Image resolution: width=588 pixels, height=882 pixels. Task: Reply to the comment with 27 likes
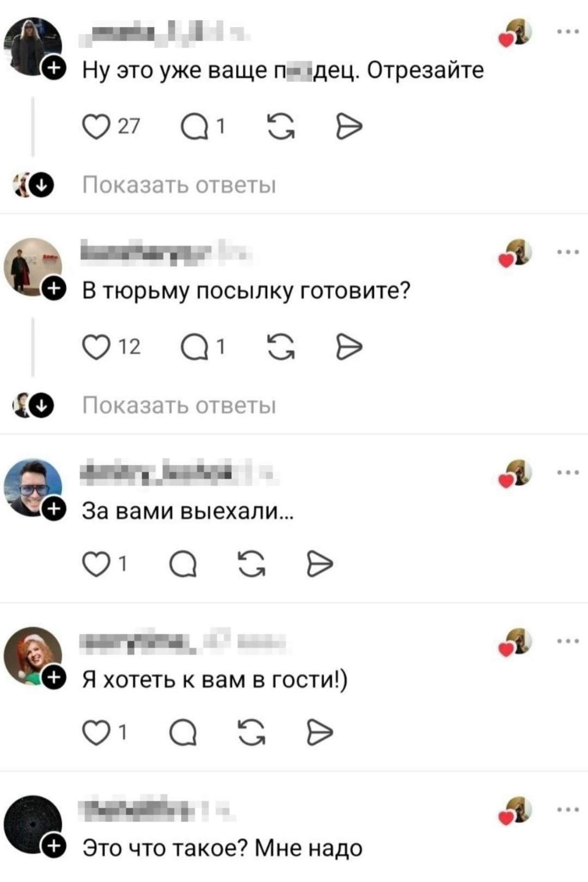pos(194,127)
